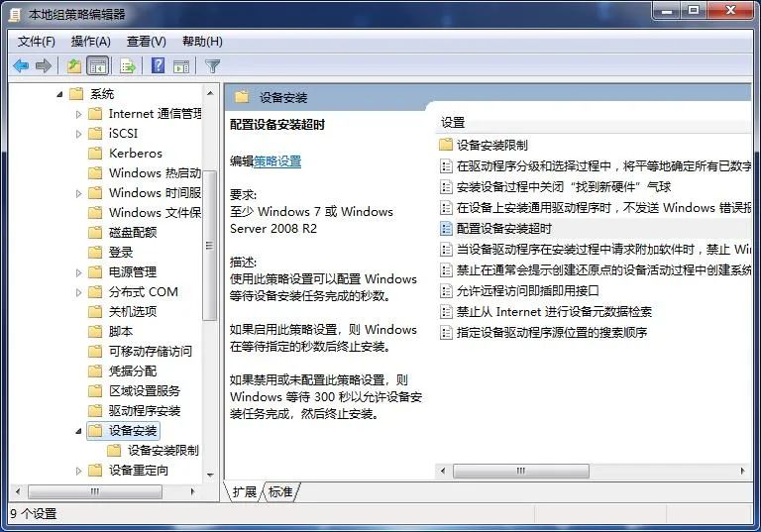Select 禁止从 Internet 进行设备元数据检索

coord(554,311)
